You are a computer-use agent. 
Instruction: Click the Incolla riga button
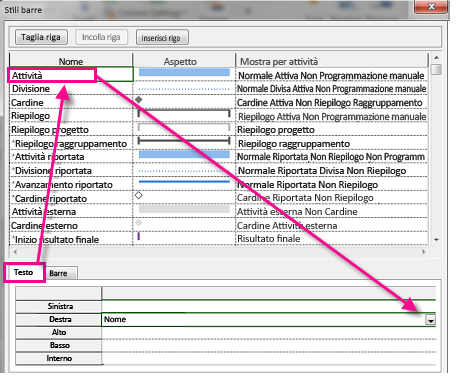coord(101,37)
